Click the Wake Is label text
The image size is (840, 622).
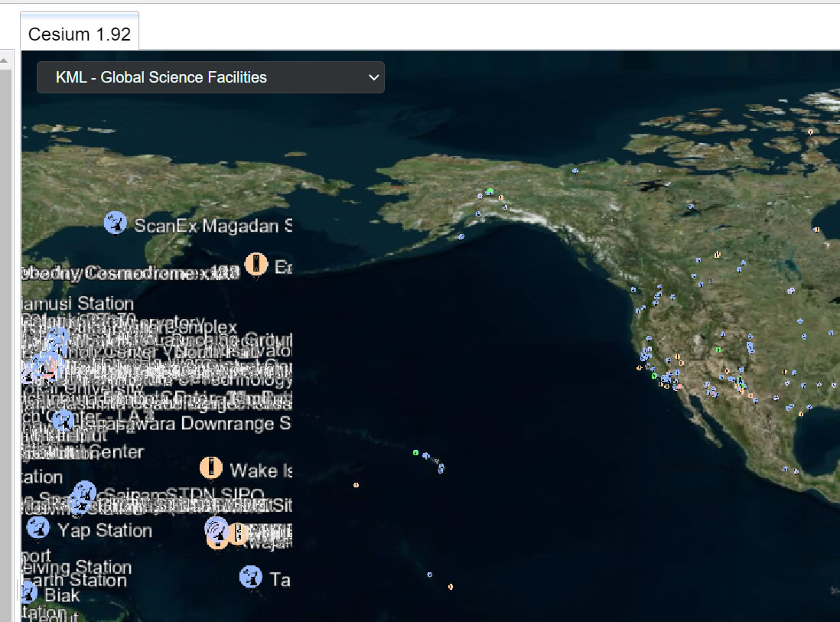point(261,471)
